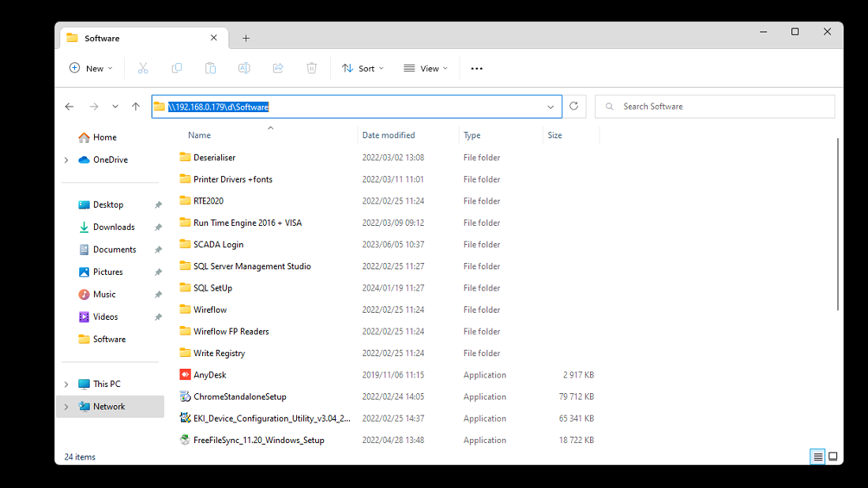The width and height of the screenshot is (868, 488).
Task: Open Pictures in Quick access
Action: (110, 272)
